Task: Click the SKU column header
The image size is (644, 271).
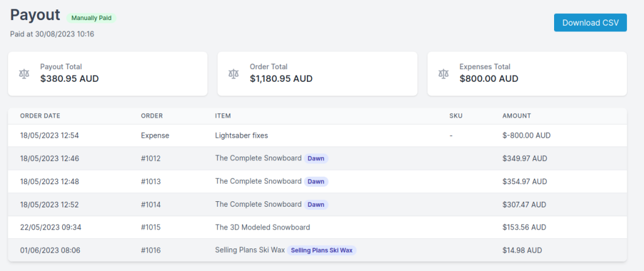Action: click(x=456, y=116)
